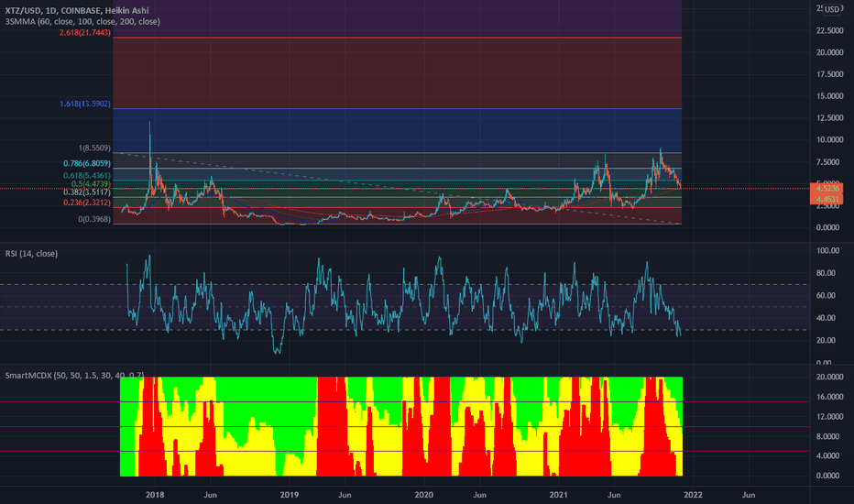Click the 2019 label on the time axis
This screenshot has width=854, height=504.
click(290, 495)
